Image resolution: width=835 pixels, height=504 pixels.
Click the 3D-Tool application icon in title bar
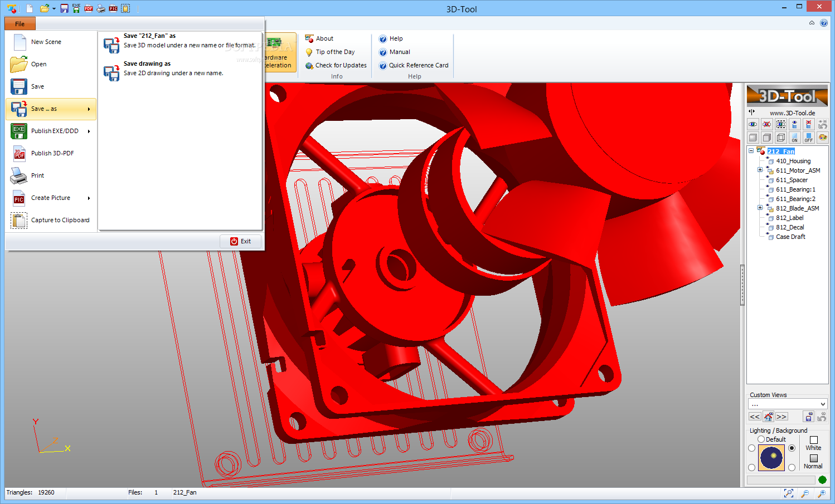[12, 8]
